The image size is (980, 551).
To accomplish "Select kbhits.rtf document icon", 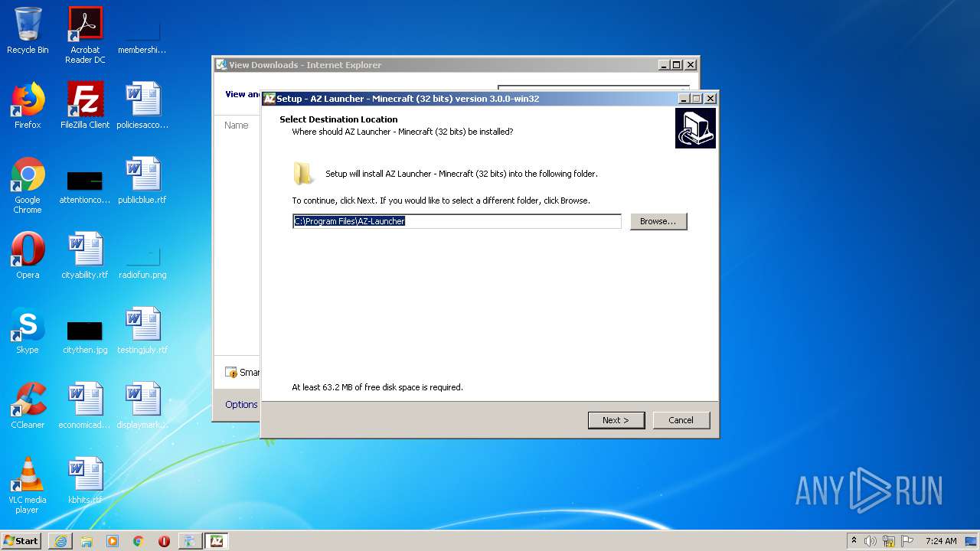I will pos(85,481).
